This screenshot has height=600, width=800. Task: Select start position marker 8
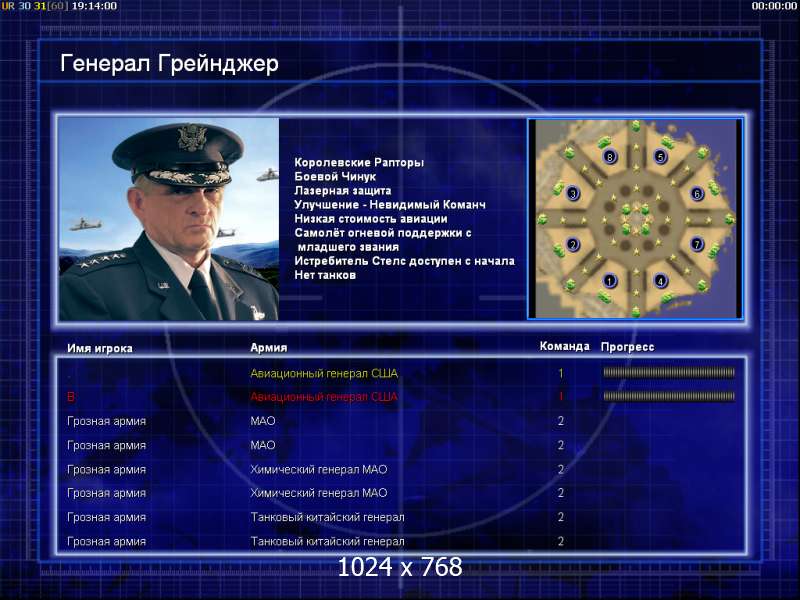click(x=609, y=157)
